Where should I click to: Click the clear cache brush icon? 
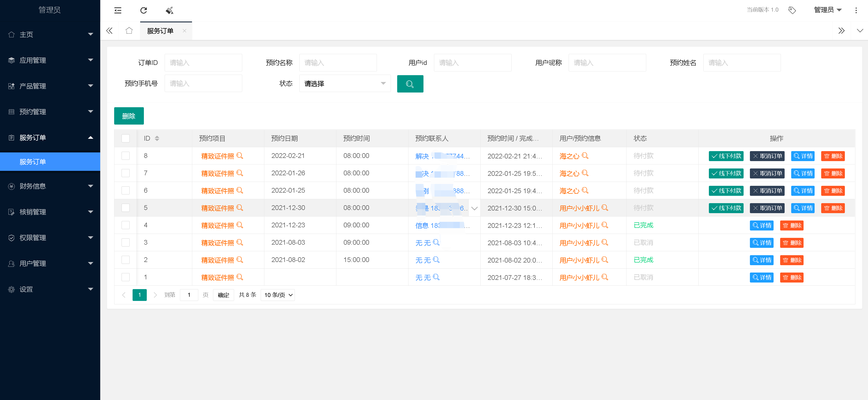coord(169,10)
